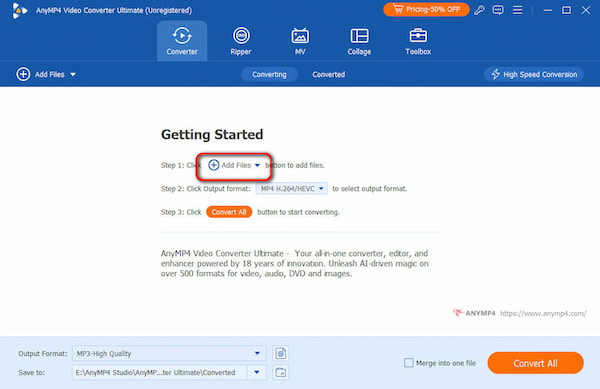Open the Toolbox tab
The height and width of the screenshot is (389, 600).
418,41
